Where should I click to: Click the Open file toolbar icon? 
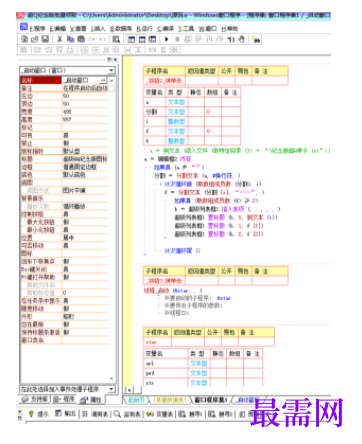click(35, 39)
